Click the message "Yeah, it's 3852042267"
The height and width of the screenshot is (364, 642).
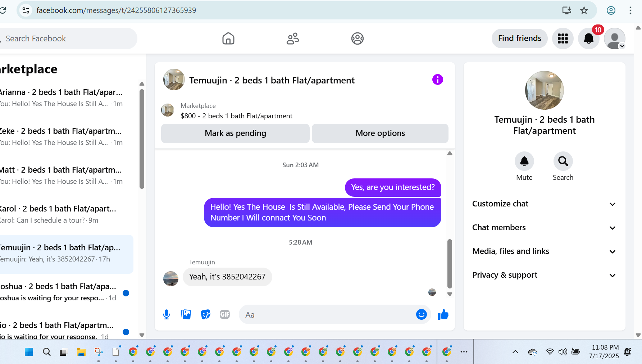227,277
